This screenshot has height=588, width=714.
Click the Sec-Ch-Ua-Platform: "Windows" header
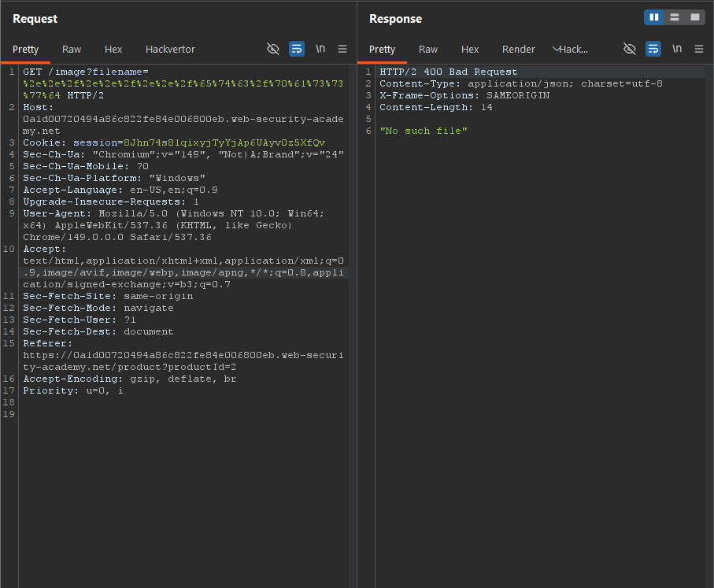point(114,178)
